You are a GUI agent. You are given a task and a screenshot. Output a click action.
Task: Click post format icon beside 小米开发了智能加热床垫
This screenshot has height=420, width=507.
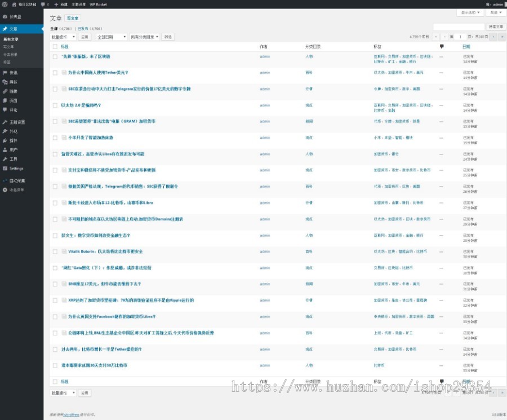(64, 138)
